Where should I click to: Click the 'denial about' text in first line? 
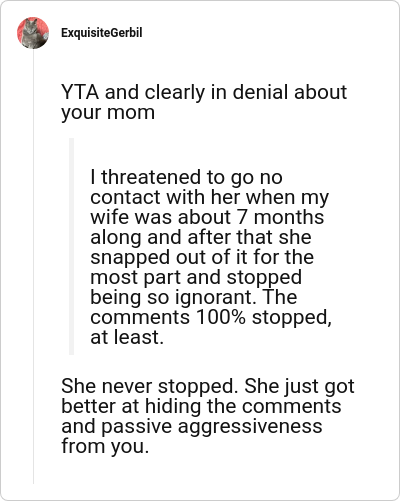click(290, 92)
